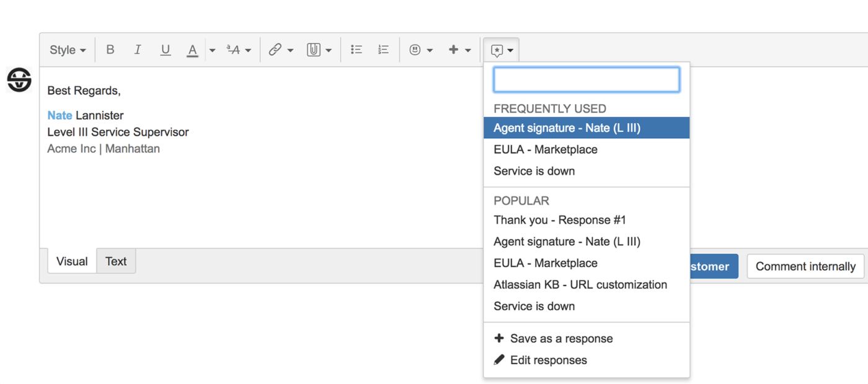This screenshot has width=868, height=384.
Task: Click the Best Regards, line
Action: click(84, 91)
